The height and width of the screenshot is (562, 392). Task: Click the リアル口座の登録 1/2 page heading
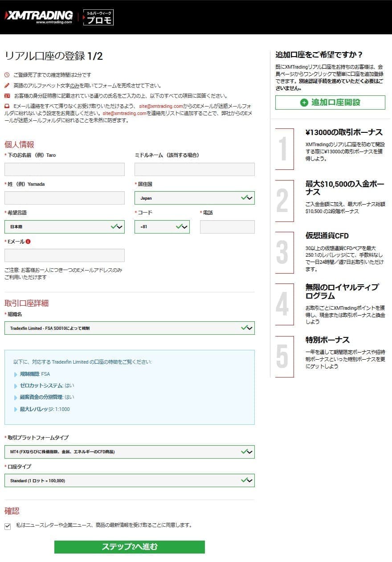53,56
